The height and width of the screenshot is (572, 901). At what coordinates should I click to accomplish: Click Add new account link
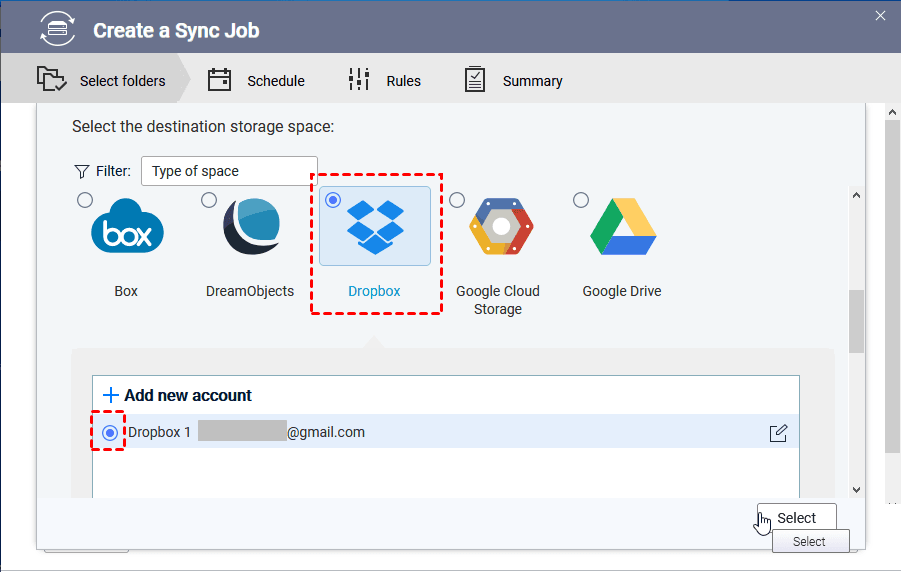(x=178, y=395)
